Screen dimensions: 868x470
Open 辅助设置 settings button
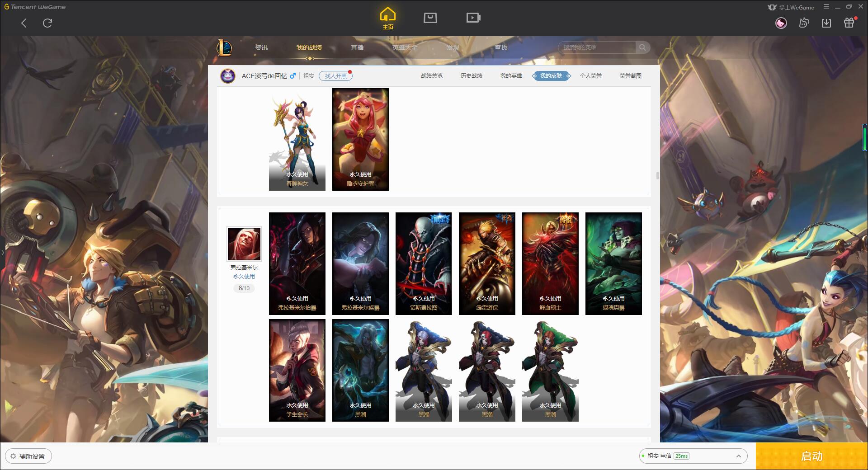pyautogui.click(x=28, y=456)
